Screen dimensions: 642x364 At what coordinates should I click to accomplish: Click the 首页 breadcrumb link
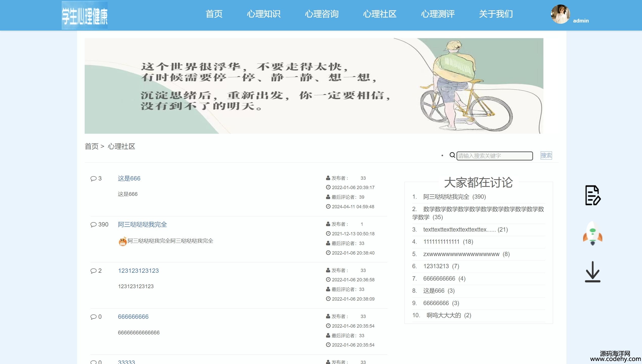[91, 146]
